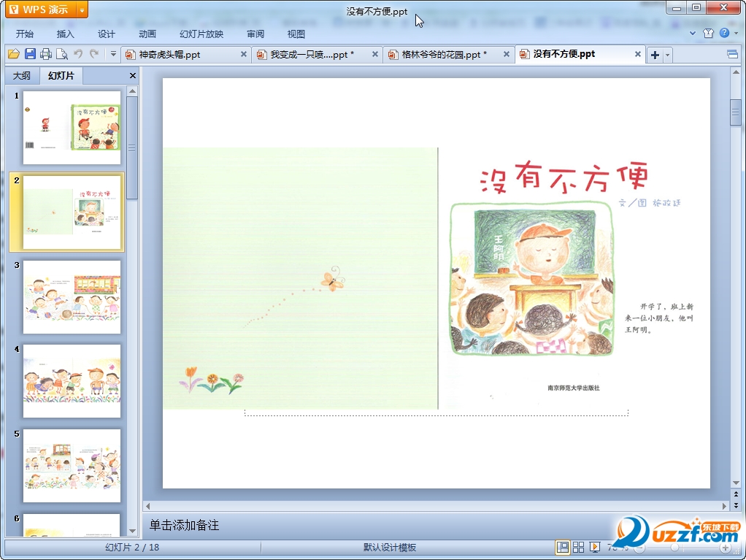Click the 幻灯片 2 / 18 status text
The height and width of the screenshot is (560, 746).
pos(132,547)
